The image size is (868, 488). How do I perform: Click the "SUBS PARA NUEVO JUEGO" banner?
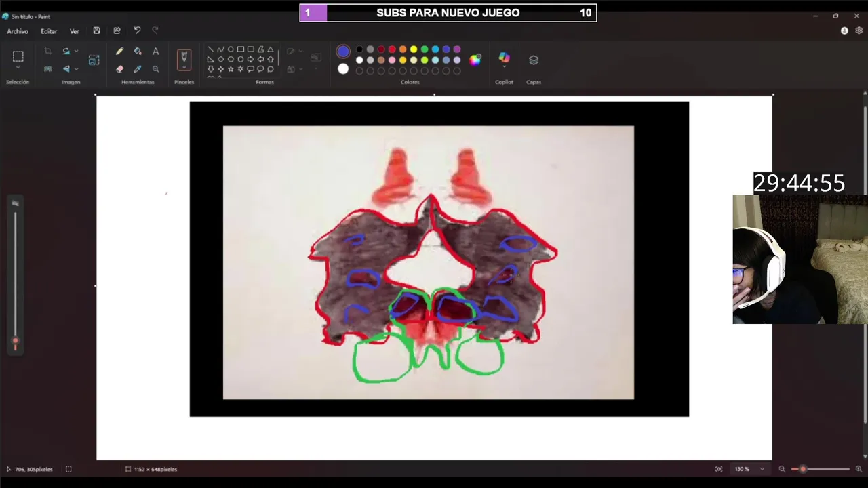pyautogui.click(x=448, y=13)
